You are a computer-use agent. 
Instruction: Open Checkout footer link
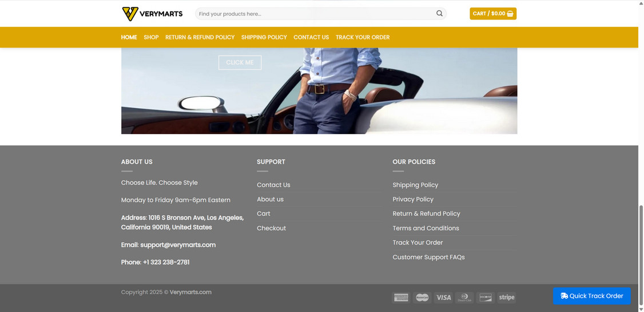point(272,228)
